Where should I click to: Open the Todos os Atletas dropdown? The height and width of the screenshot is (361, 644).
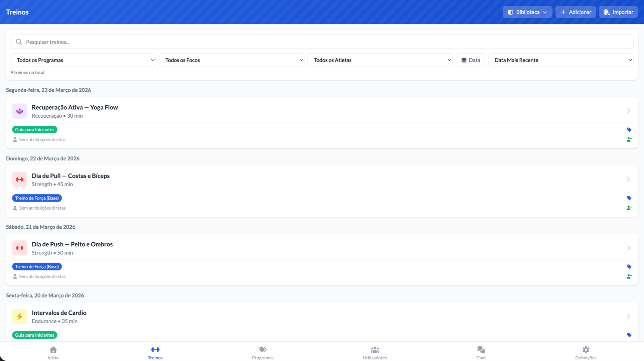coord(380,60)
